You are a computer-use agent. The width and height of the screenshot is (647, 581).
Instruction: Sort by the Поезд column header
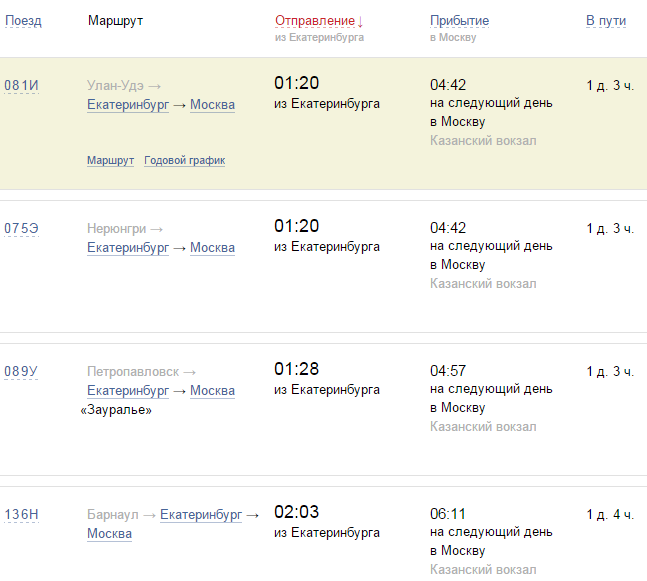(x=23, y=21)
